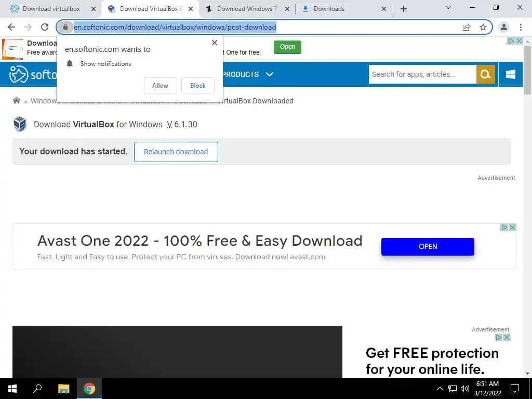Click the 'Get FREE protection' ad text

[x=432, y=361]
